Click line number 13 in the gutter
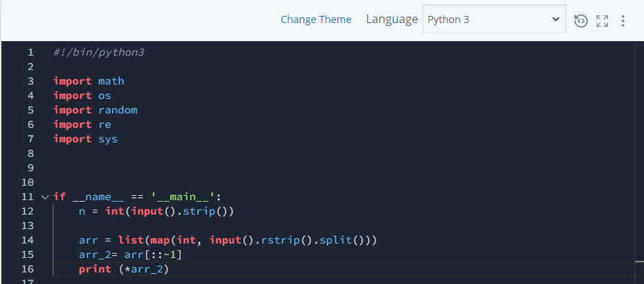The height and width of the screenshot is (284, 644). [27, 225]
